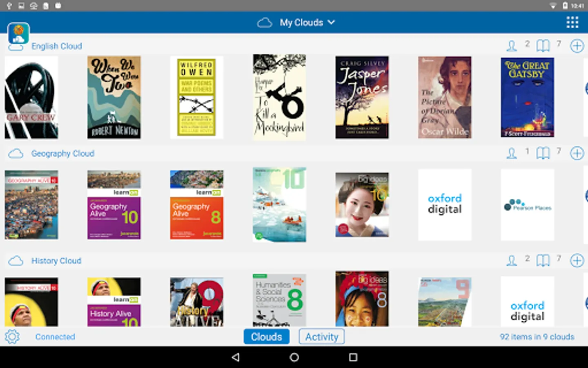Click cloud icon beside Geography Cloud title
This screenshot has width=588, height=368.
[16, 154]
